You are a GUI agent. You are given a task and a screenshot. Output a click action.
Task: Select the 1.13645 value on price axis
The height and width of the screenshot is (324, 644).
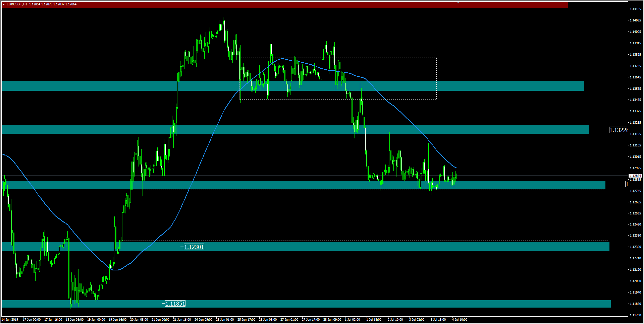635,77
